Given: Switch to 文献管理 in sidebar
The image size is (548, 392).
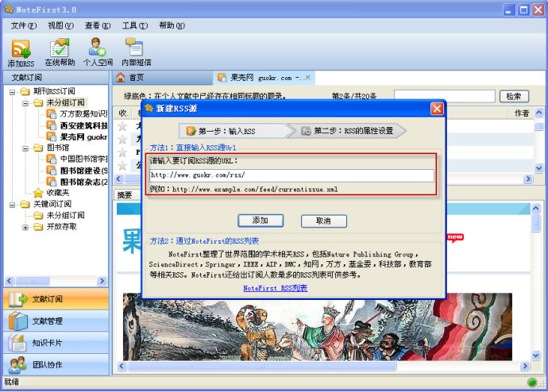Looking at the screenshot, I should [x=56, y=321].
